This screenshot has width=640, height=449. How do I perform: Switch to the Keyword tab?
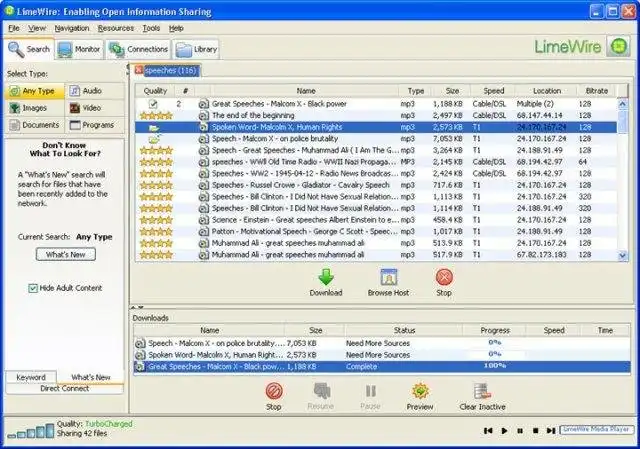[x=31, y=377]
